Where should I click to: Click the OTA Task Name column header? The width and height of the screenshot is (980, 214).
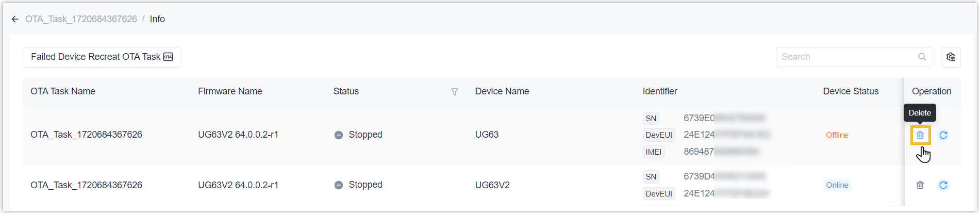(63, 91)
